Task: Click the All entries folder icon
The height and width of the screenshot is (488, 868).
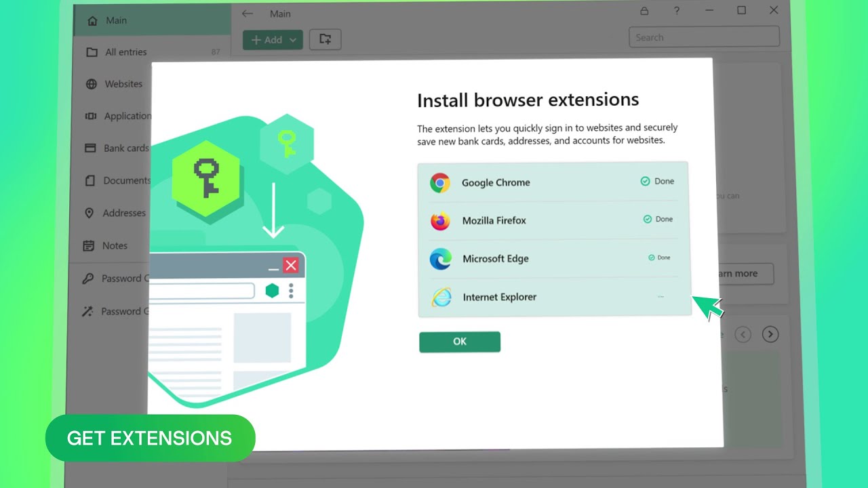Action: (x=92, y=52)
